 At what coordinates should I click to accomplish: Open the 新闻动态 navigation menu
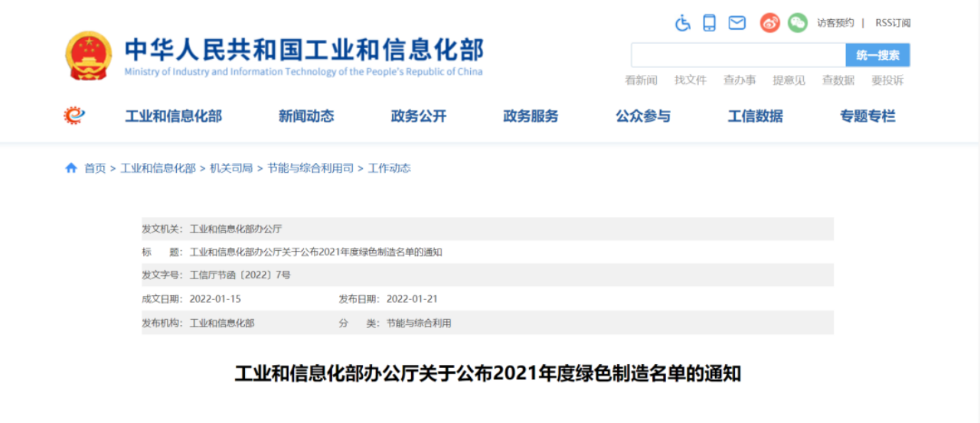[x=306, y=116]
